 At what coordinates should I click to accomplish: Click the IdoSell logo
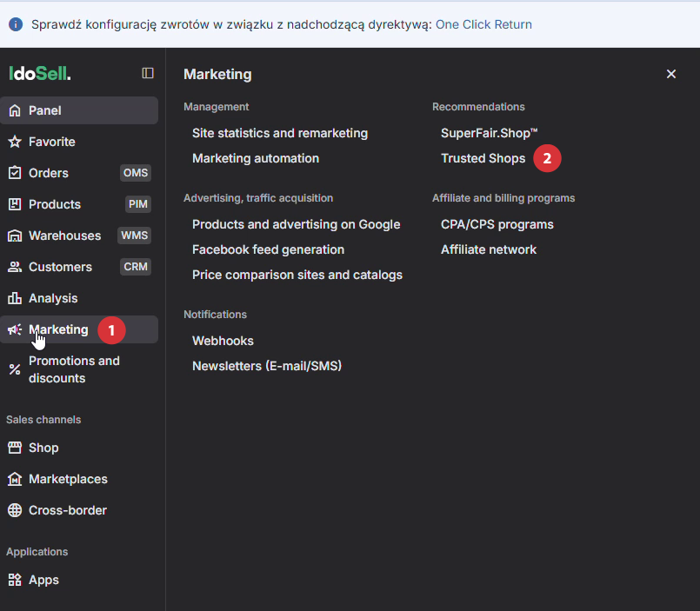40,74
